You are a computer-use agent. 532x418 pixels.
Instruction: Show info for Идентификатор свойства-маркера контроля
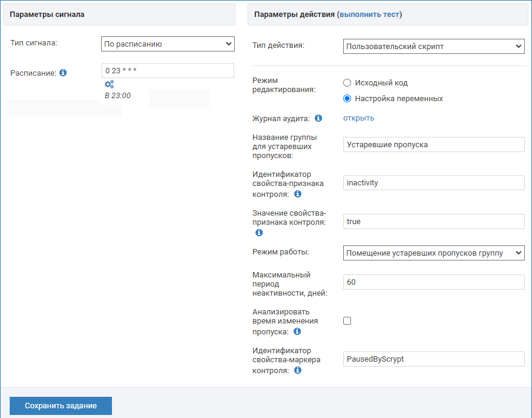pyautogui.click(x=298, y=370)
